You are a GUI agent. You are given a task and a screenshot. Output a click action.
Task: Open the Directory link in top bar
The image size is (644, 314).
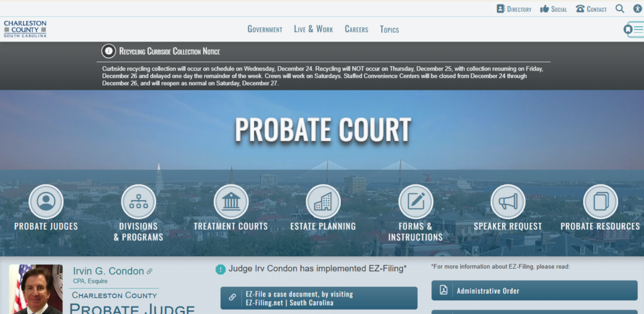[x=514, y=9]
